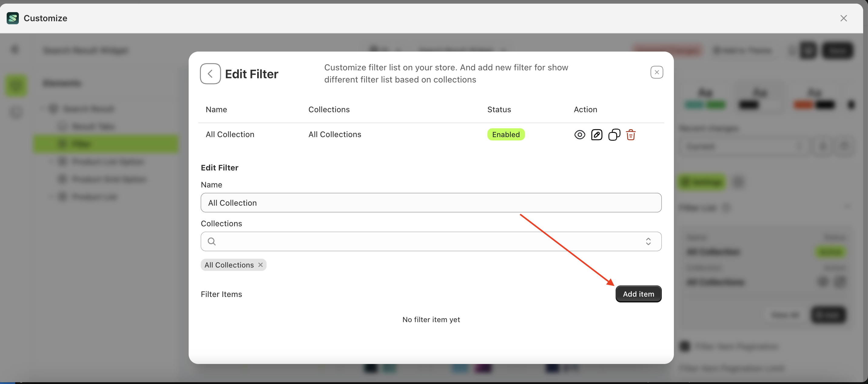Close the Edit Filter dialog
The height and width of the screenshot is (384, 868).
(x=657, y=72)
